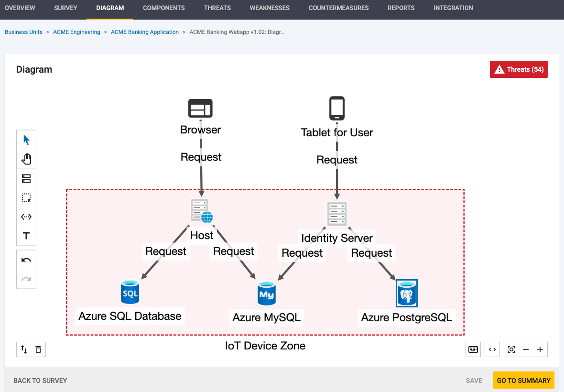Image resolution: width=564 pixels, height=392 pixels.
Task: Switch to the Reports tab
Action: (401, 8)
